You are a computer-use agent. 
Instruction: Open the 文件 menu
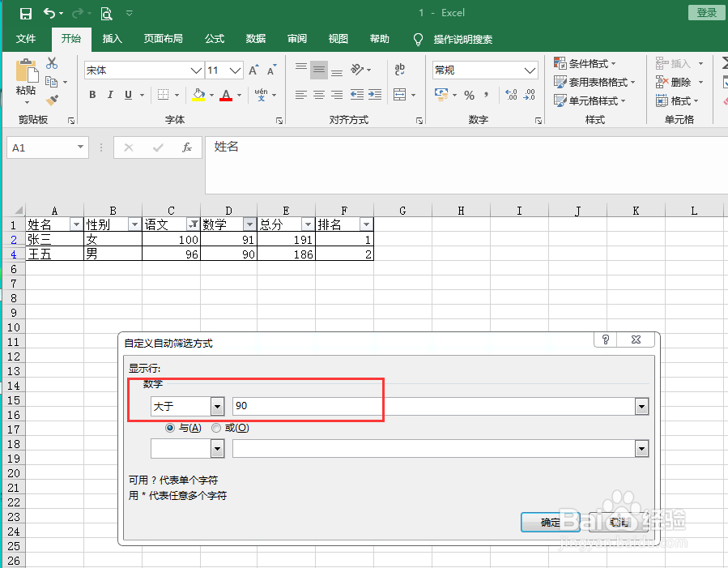pos(25,38)
